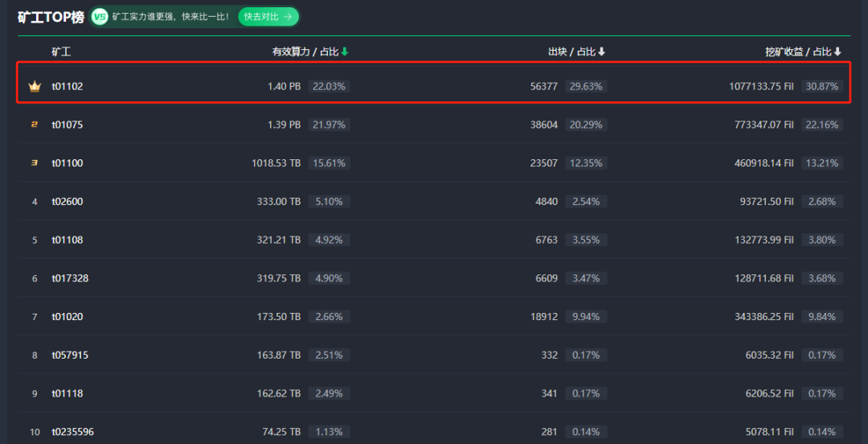This screenshot has height=444, width=868.
Task: Click the 128711.68 FIL value
Action: point(764,278)
